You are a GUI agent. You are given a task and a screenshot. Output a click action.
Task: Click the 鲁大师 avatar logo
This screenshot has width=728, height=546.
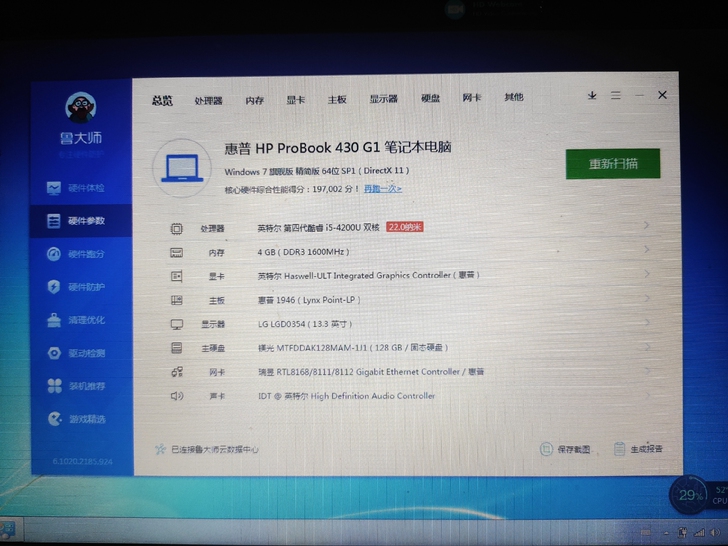(81, 107)
